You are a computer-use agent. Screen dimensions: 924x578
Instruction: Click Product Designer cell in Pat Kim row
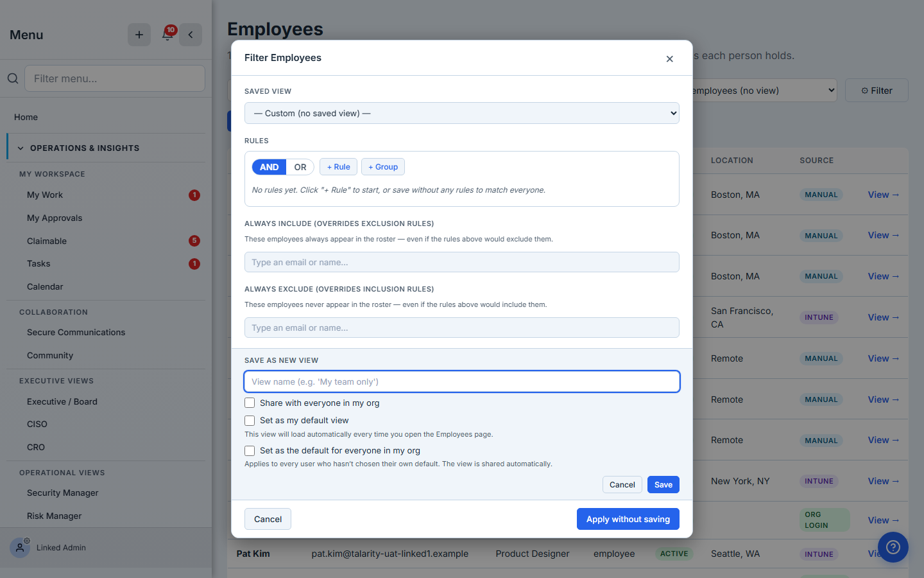click(x=533, y=554)
